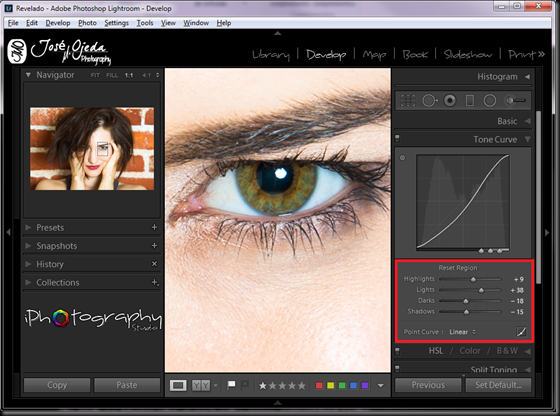Open the Point Curve Linear dropdown

coord(462,332)
